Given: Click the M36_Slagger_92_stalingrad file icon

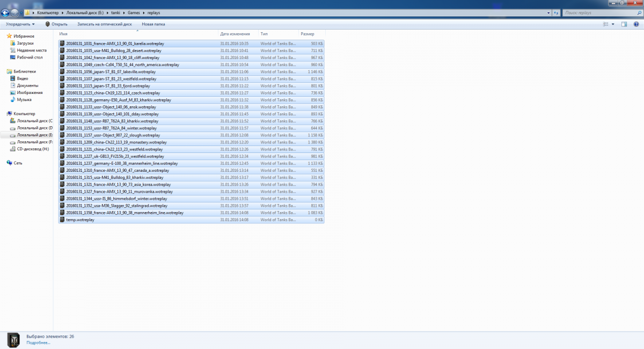Looking at the screenshot, I should (62, 206).
